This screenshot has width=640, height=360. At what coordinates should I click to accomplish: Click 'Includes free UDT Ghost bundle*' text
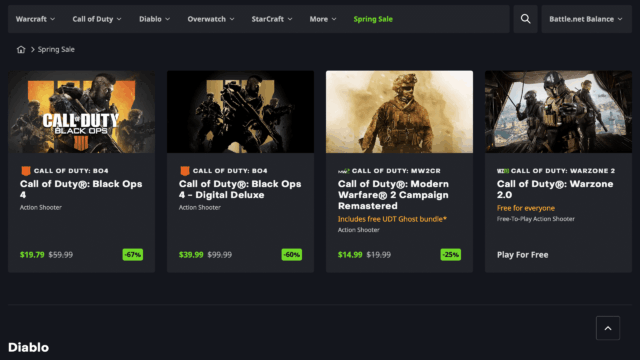pos(392,219)
